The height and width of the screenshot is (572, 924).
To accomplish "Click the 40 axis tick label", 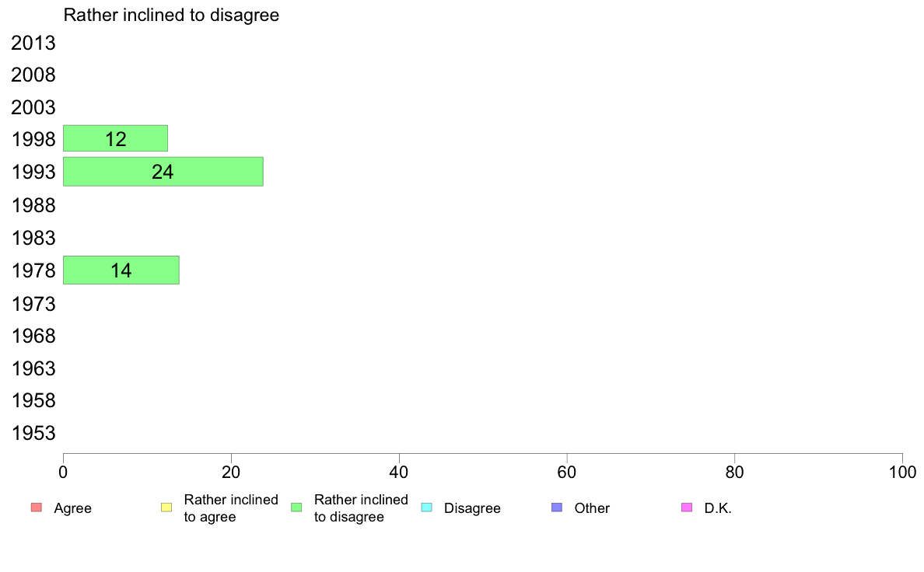I will click(x=399, y=473).
